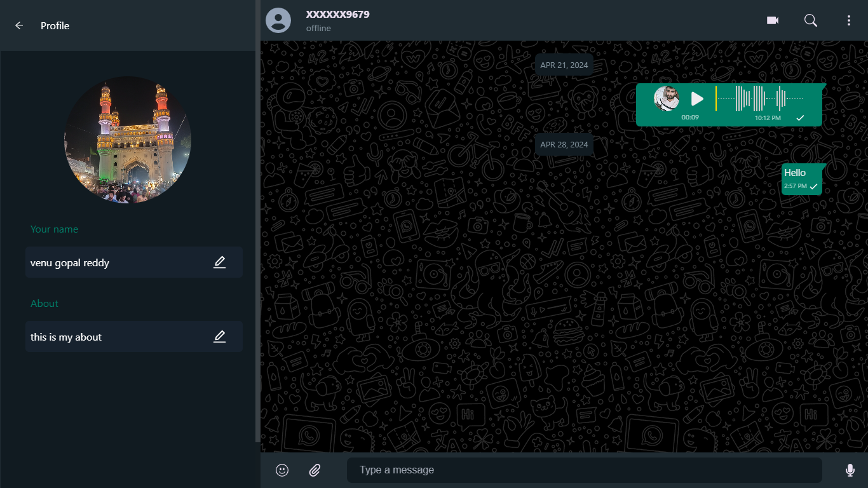Play the 9-second voice message
868x488 pixels.
coord(697,99)
